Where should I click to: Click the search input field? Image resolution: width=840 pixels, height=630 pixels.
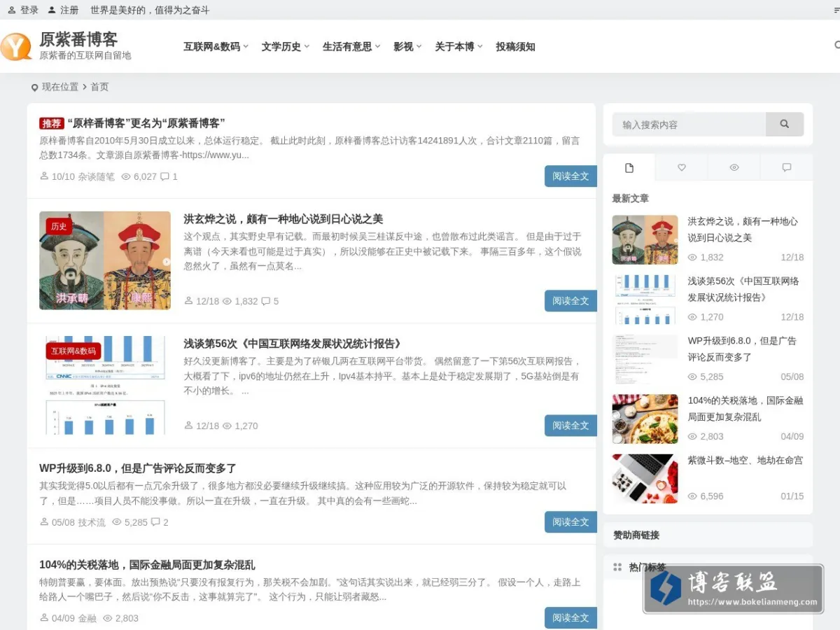(689, 124)
